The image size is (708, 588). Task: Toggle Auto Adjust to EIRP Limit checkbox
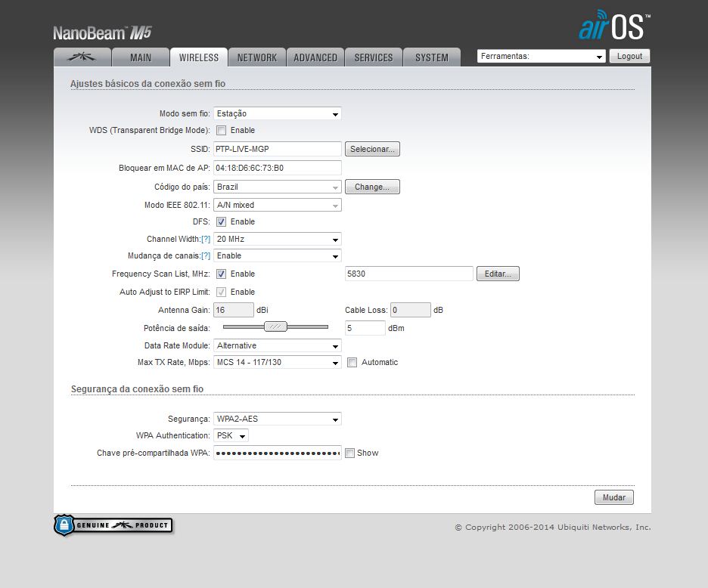221,292
